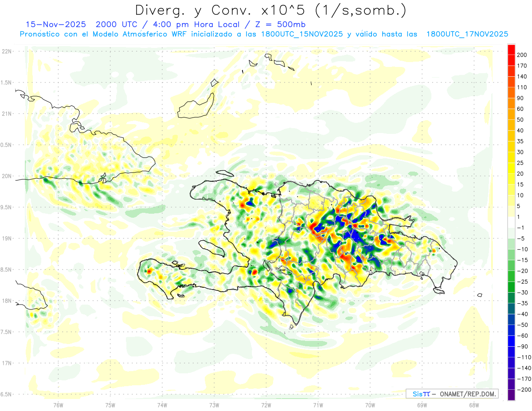Click the colorbar label '-10'

coord(523,249)
